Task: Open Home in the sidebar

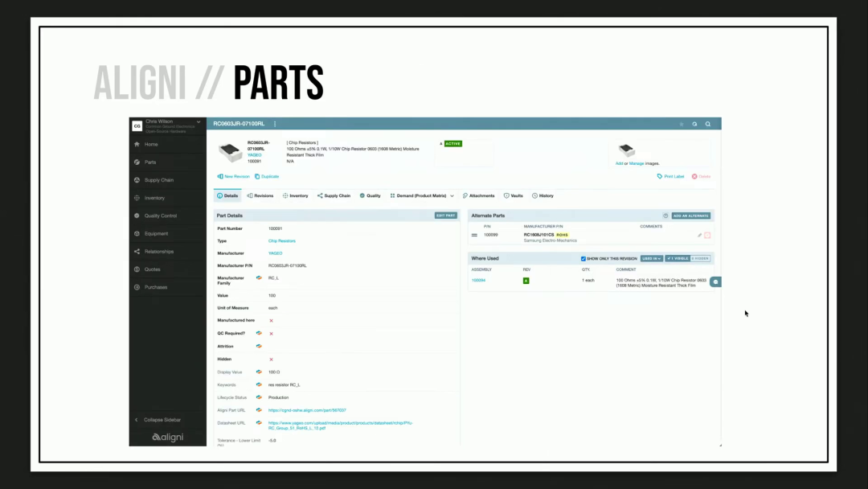Action: pos(150,145)
